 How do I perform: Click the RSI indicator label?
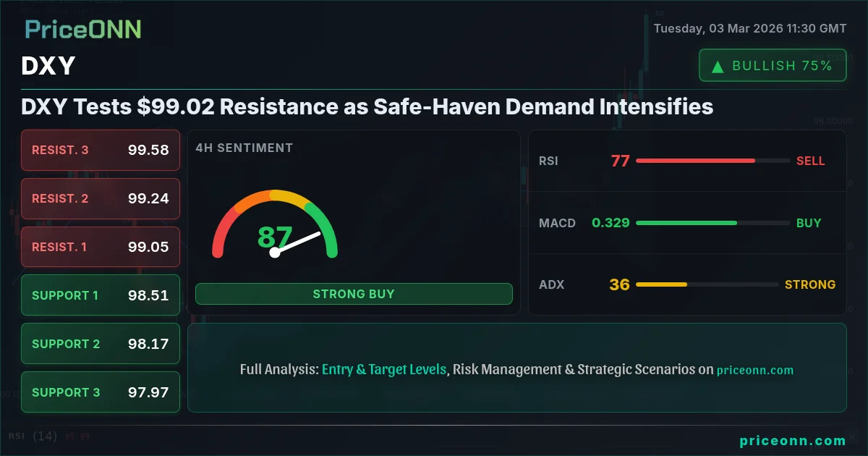[548, 161]
